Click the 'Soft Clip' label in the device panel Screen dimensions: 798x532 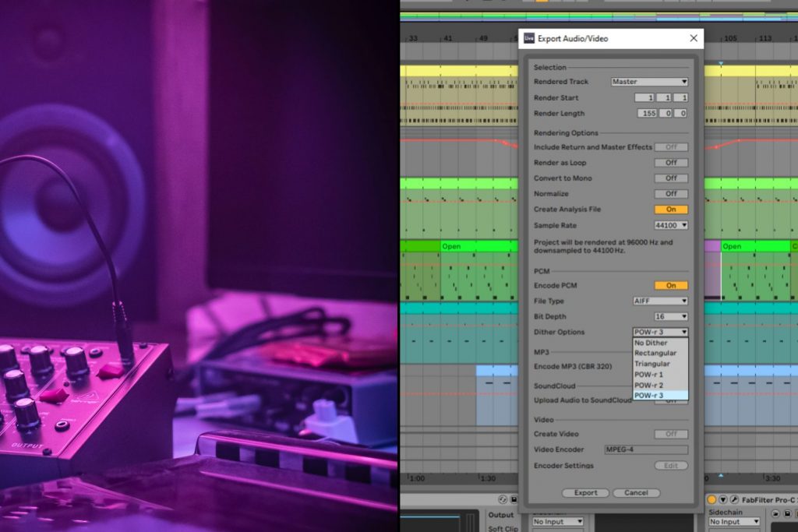click(x=503, y=528)
